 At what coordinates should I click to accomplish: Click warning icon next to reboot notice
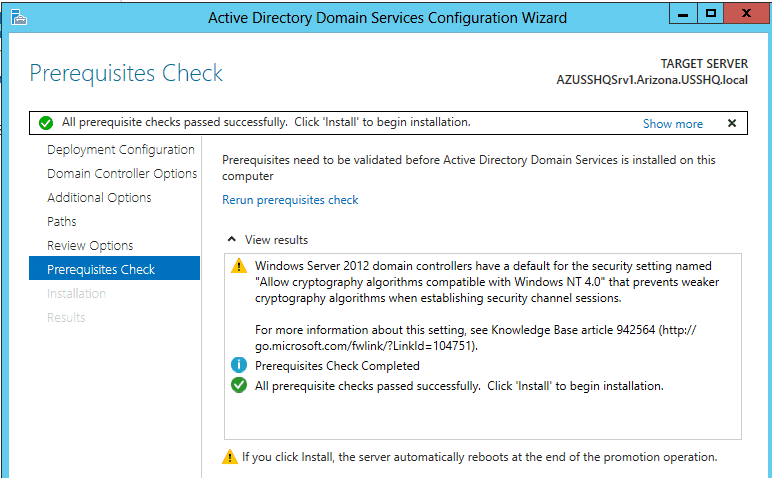click(x=229, y=457)
